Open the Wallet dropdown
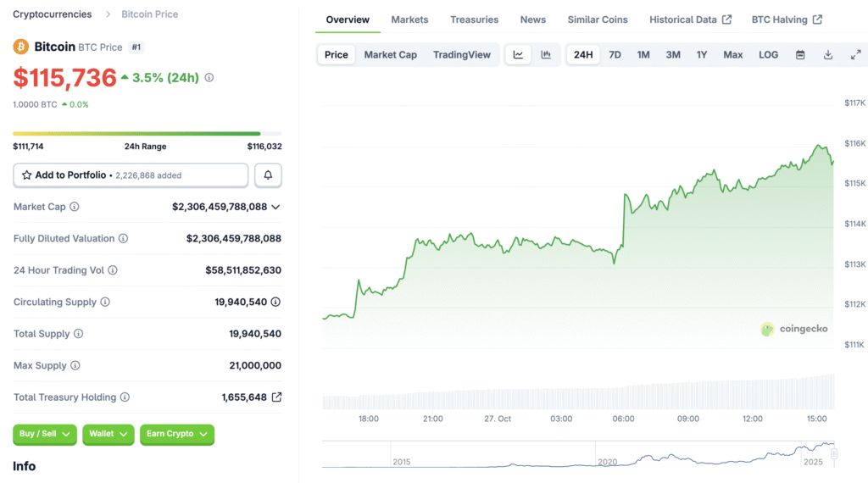 coord(108,434)
